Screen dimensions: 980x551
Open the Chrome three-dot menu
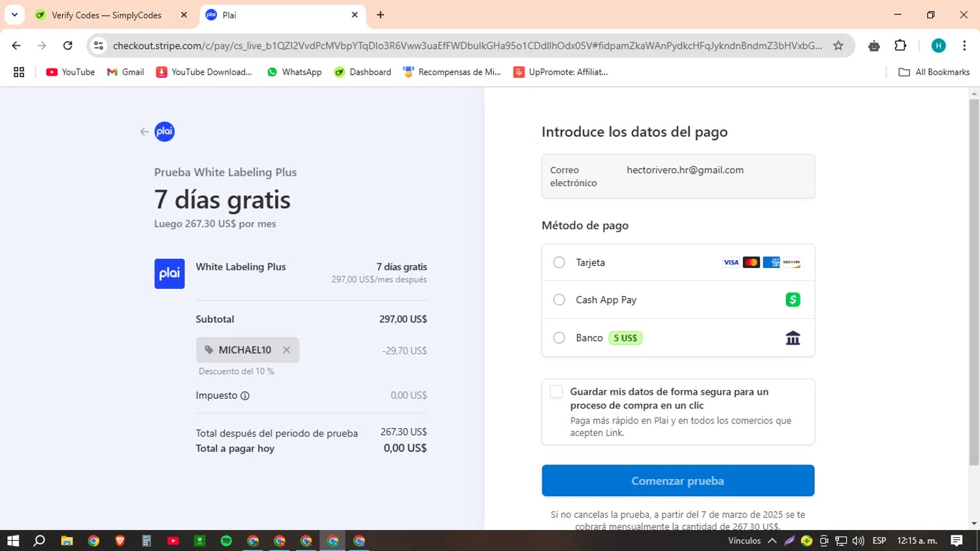pos(964,45)
